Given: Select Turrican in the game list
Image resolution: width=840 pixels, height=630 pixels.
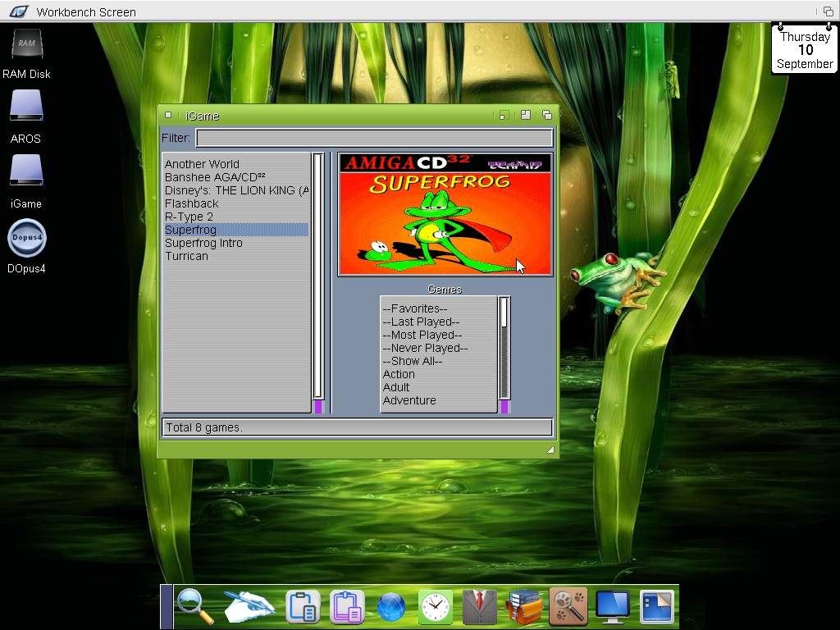Looking at the screenshot, I should point(186,256).
